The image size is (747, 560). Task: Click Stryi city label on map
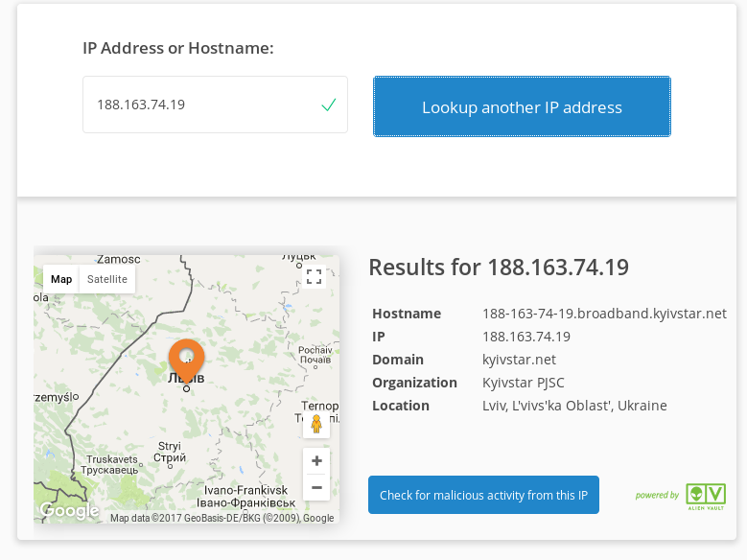170,452
